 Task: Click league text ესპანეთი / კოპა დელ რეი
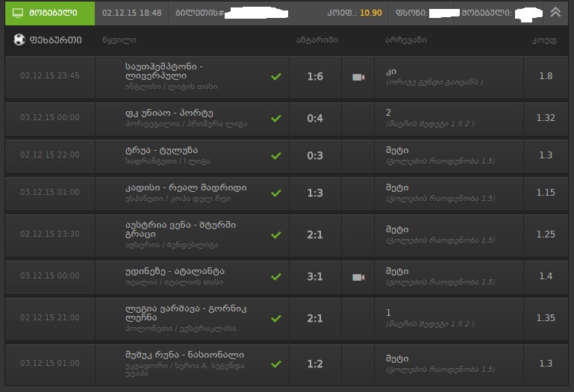178,199
